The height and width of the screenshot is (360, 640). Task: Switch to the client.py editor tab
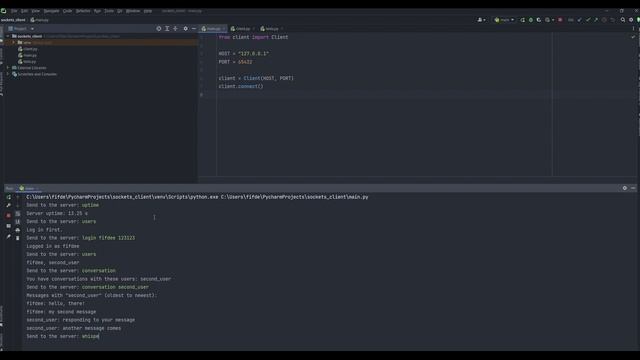[x=242, y=29]
